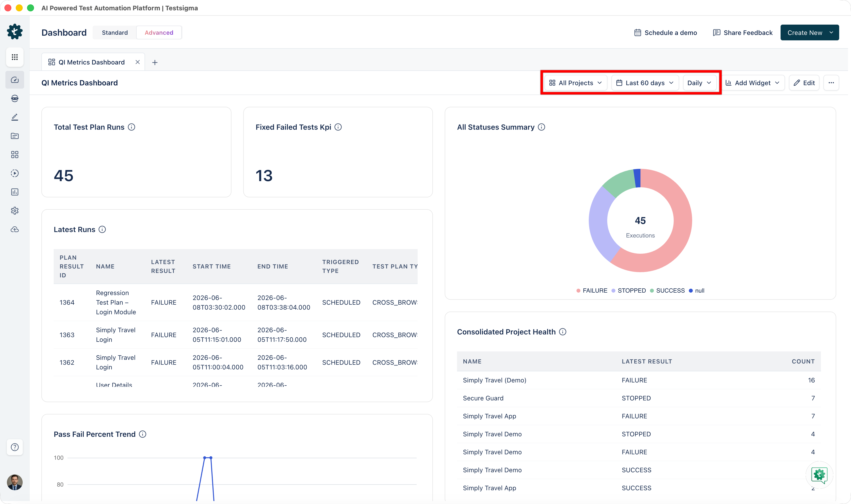Select run row 1364
Screen dimensions: 851x504
coord(235,302)
